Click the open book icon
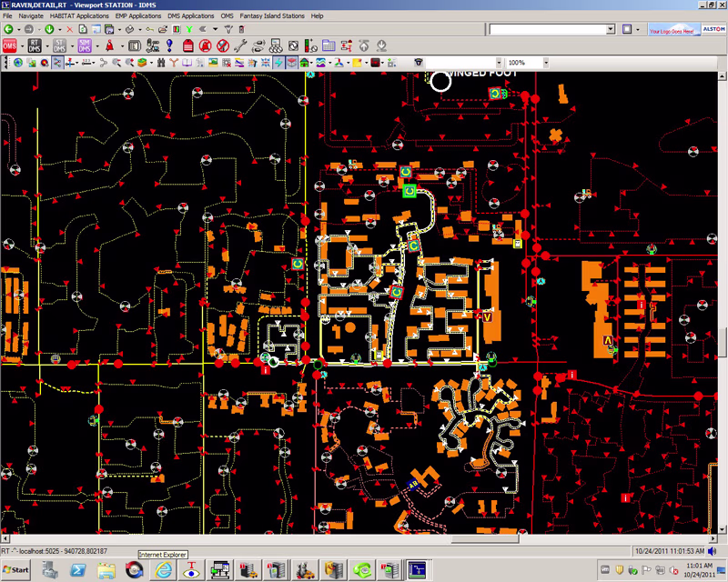Image resolution: width=728 pixels, height=582 pixels. point(187,63)
